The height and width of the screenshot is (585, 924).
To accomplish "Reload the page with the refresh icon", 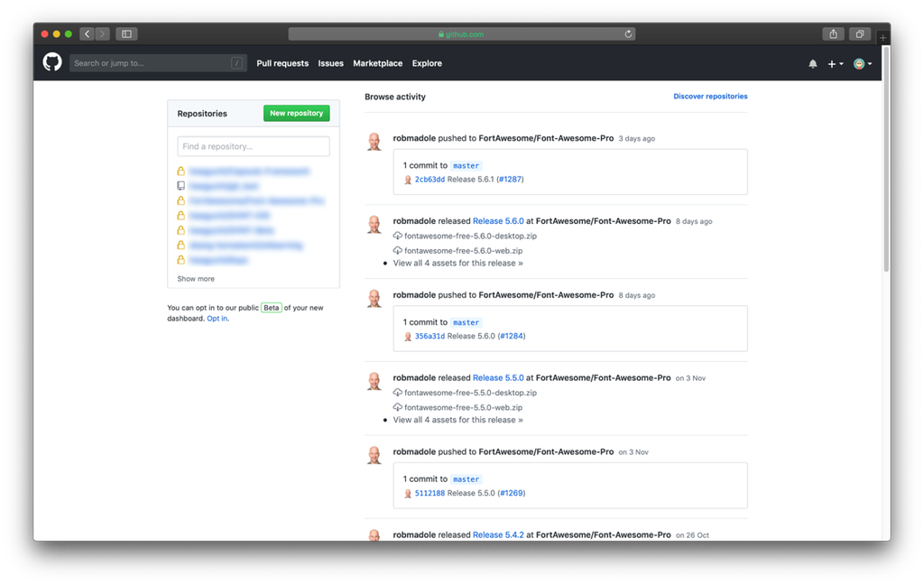I will pyautogui.click(x=628, y=34).
